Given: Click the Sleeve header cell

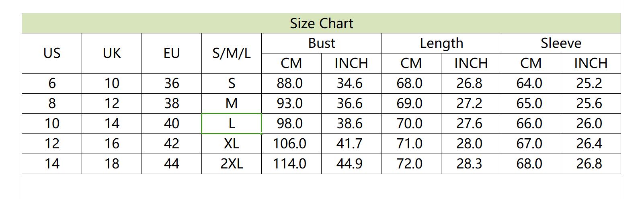Looking at the screenshot, I should (x=561, y=43).
